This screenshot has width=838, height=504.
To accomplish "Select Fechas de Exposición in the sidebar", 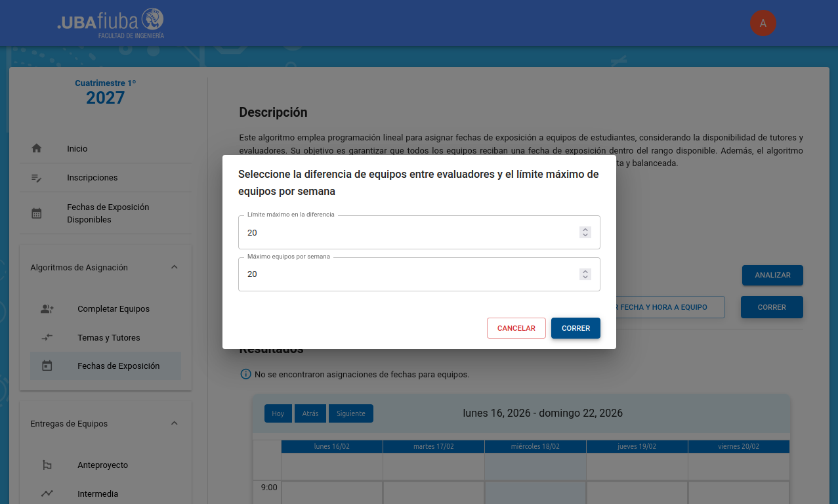I will click(118, 366).
